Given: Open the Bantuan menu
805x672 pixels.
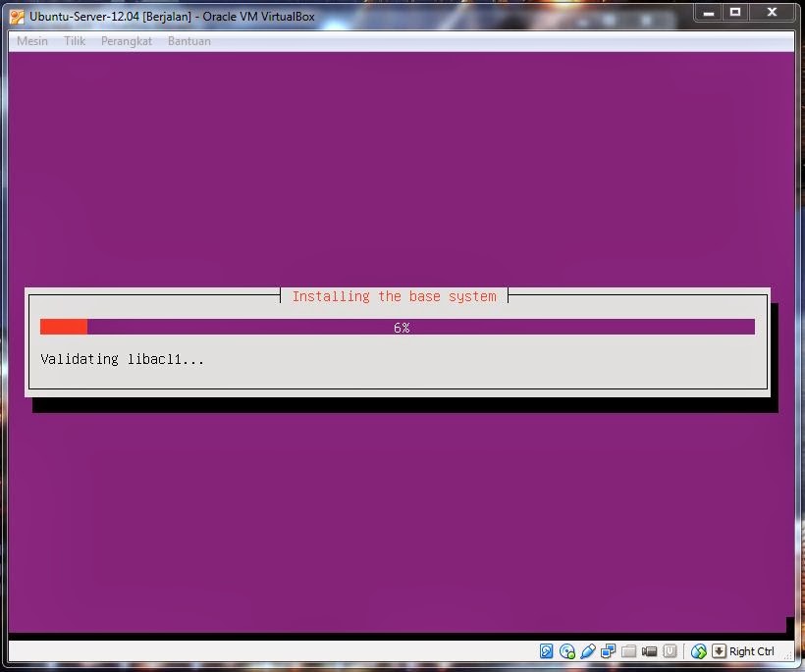Looking at the screenshot, I should 188,41.
